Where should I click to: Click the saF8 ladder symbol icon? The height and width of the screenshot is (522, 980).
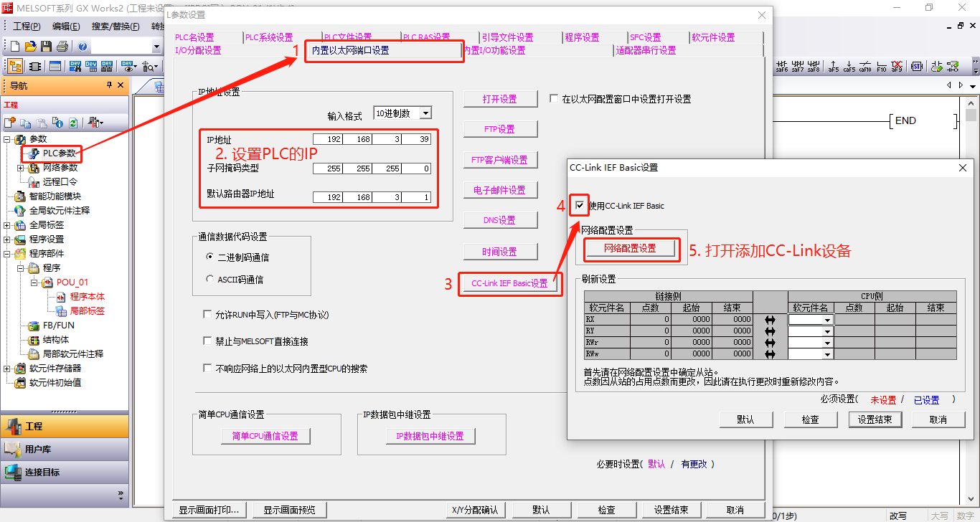coord(814,67)
